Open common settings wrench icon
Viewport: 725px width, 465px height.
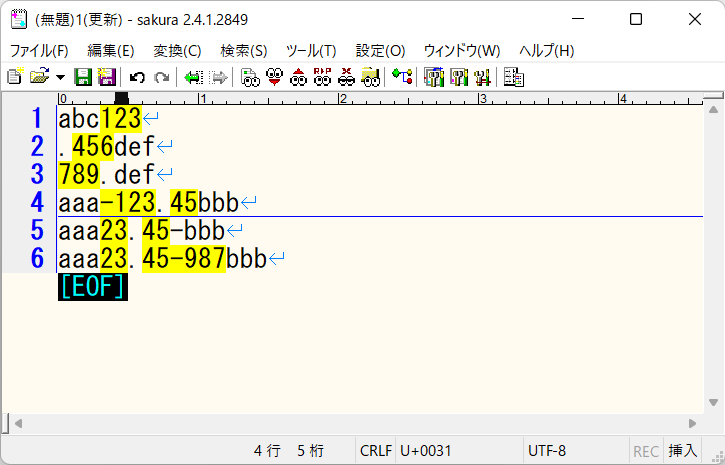click(482, 77)
